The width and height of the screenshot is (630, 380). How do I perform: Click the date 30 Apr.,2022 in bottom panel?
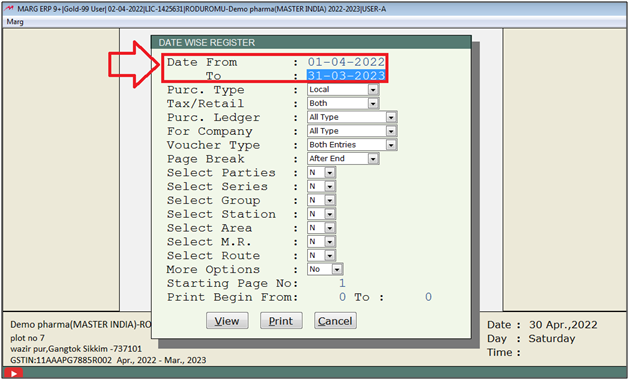point(563,325)
